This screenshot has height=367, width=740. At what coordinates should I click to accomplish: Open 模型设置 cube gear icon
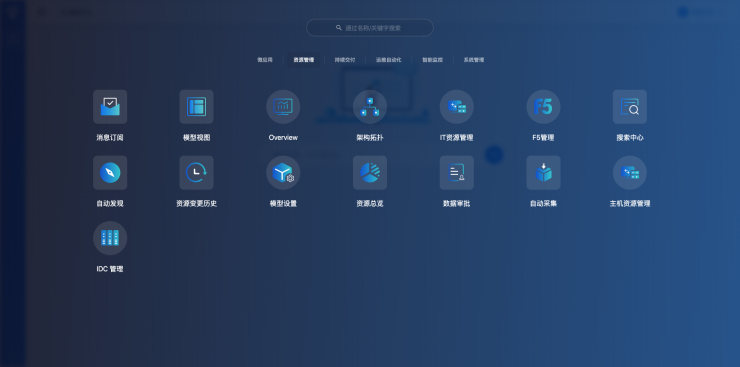pyautogui.click(x=283, y=173)
